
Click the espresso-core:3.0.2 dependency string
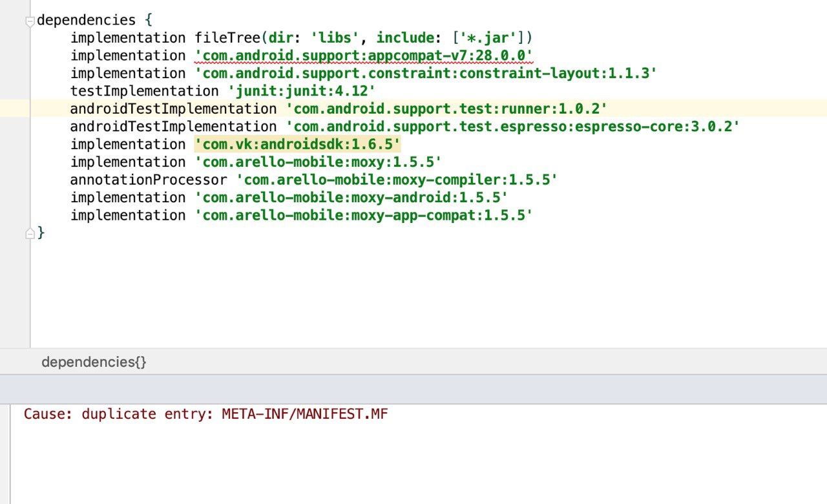tap(512, 127)
